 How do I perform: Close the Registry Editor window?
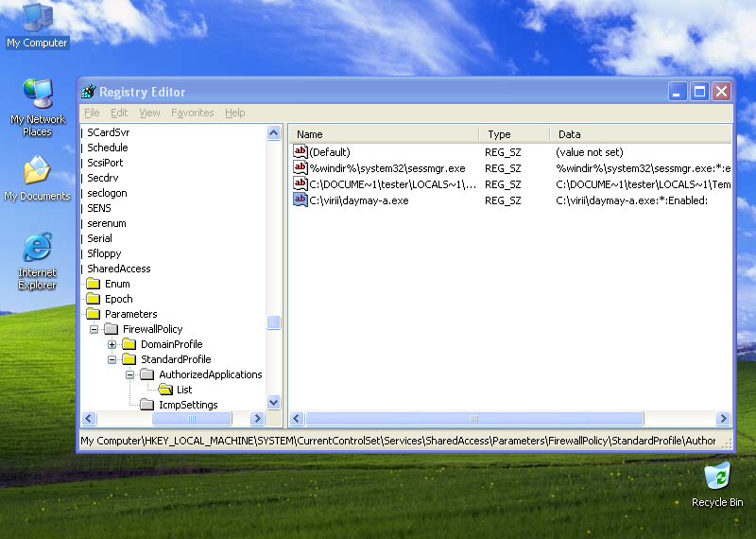(x=722, y=91)
